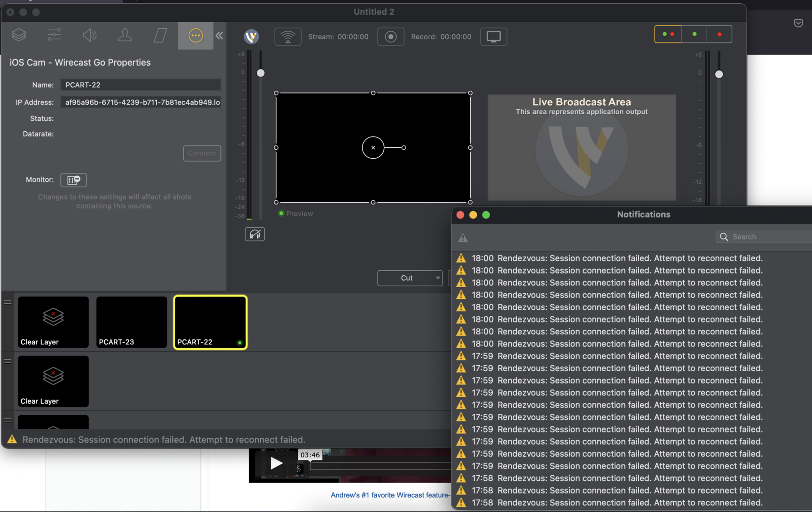Select Clear Layer in the second layer

coord(53,381)
